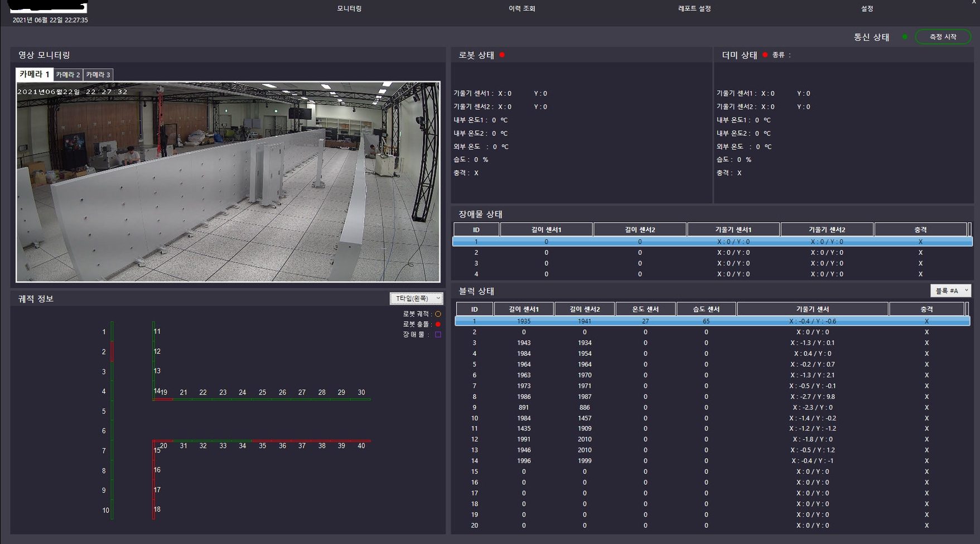This screenshot has width=980, height=544.
Task: Click 기울기 센서 header in 블럭 상태
Action: click(812, 309)
